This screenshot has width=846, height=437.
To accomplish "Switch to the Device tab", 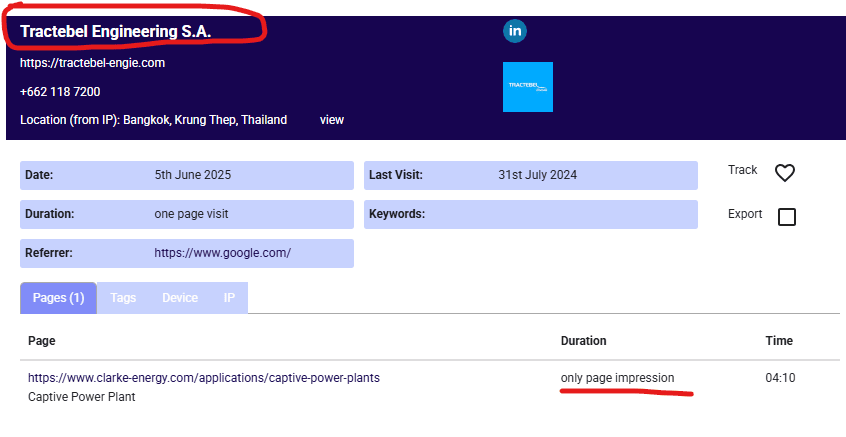I will pyautogui.click(x=180, y=298).
